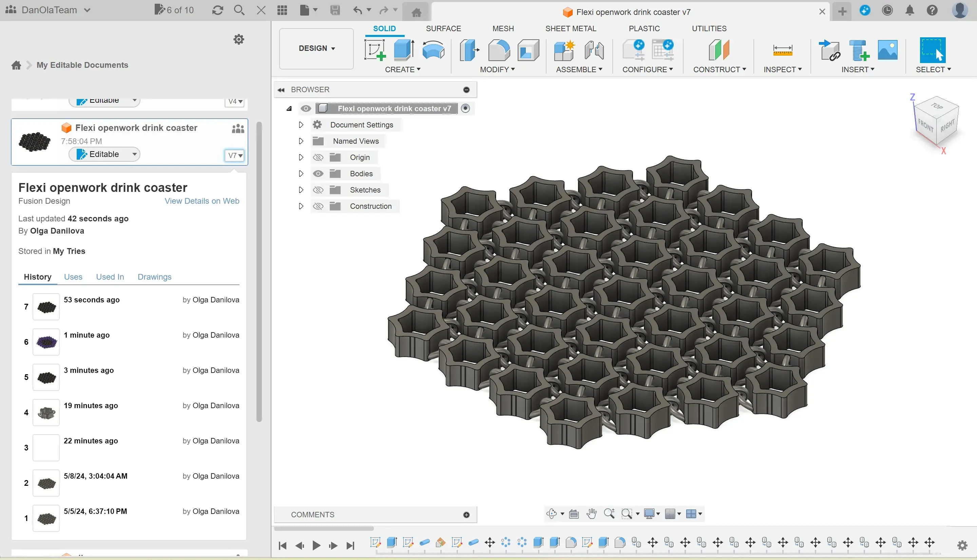This screenshot has height=560, width=977.
Task: Click the Offset Plane icon
Action: [x=719, y=50]
